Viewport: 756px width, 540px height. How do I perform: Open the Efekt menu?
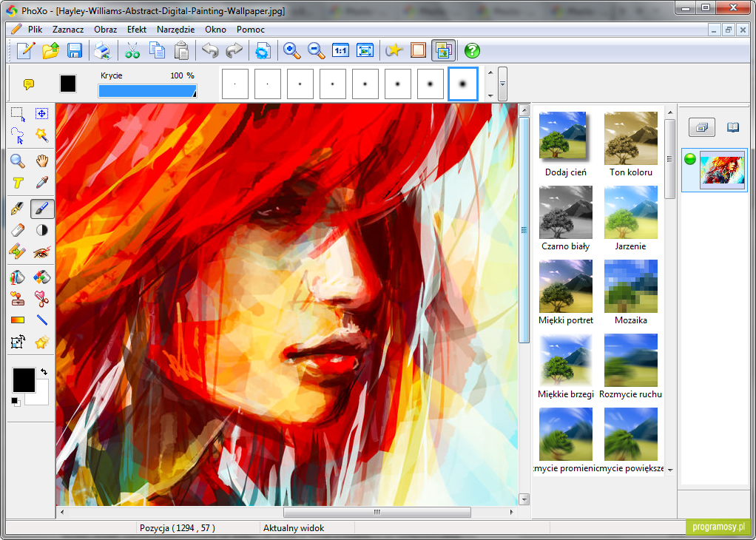pyautogui.click(x=137, y=30)
